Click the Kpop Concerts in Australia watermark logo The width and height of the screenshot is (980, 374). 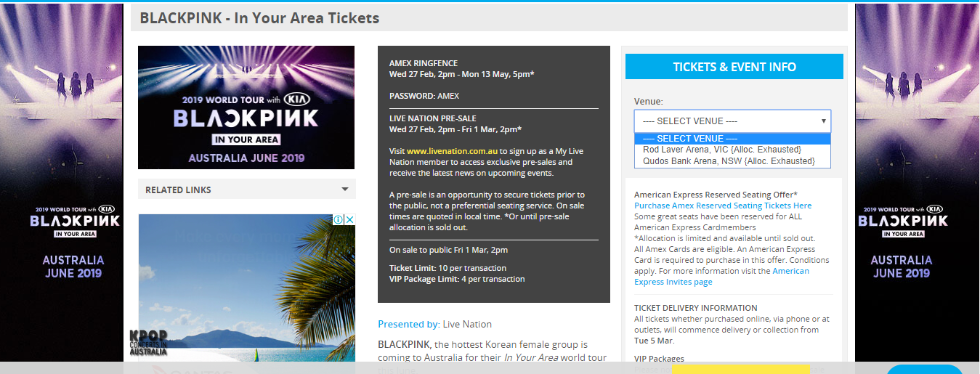tap(148, 343)
